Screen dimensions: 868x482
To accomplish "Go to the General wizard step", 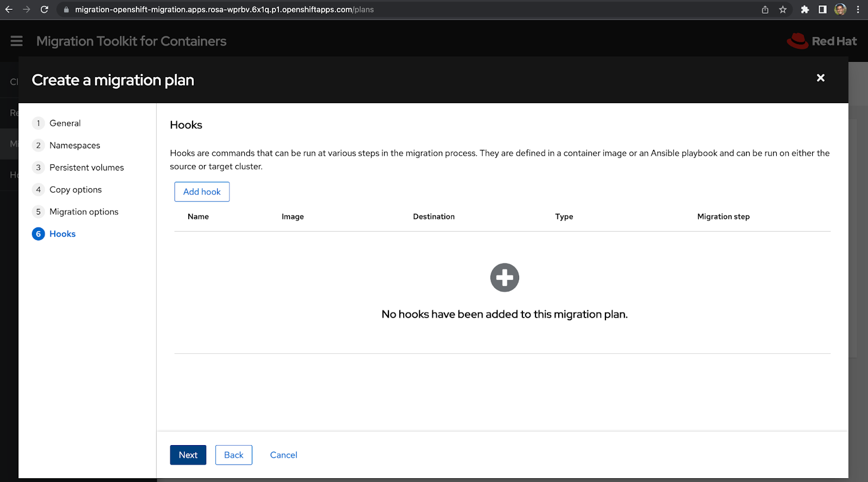I will tap(65, 123).
